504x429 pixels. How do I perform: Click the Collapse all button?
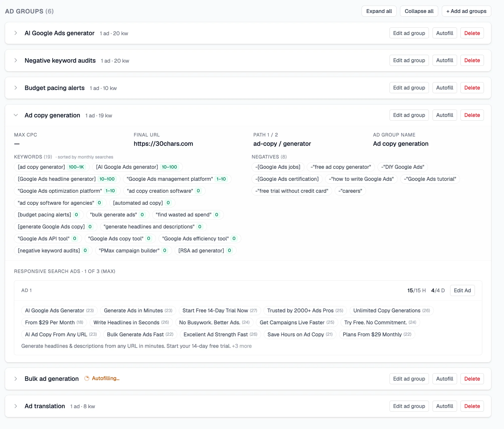click(419, 11)
